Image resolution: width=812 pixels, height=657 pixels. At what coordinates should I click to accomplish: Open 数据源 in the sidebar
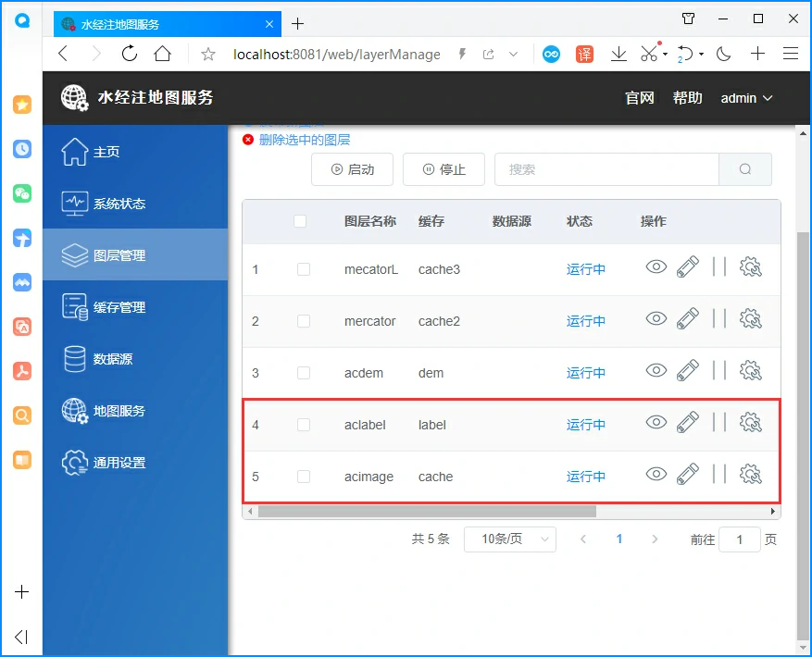point(135,359)
